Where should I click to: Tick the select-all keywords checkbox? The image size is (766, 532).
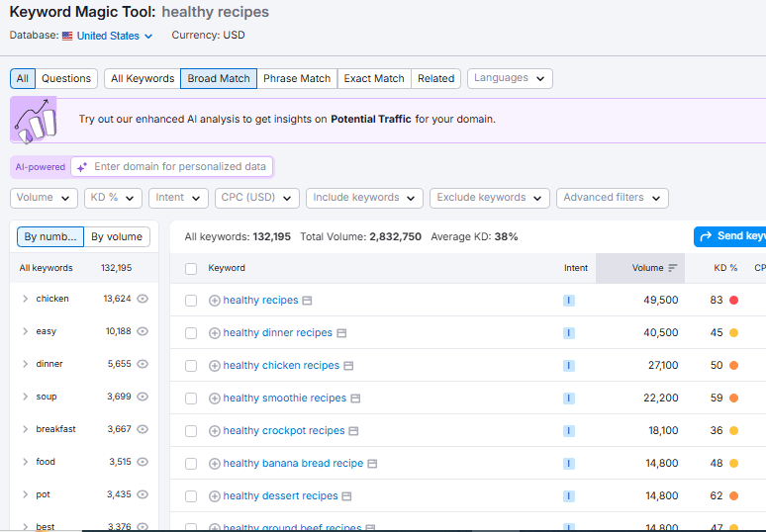point(191,269)
